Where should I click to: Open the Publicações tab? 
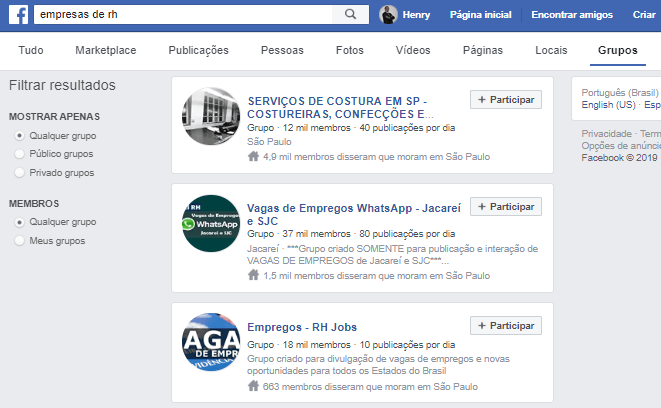click(x=199, y=50)
